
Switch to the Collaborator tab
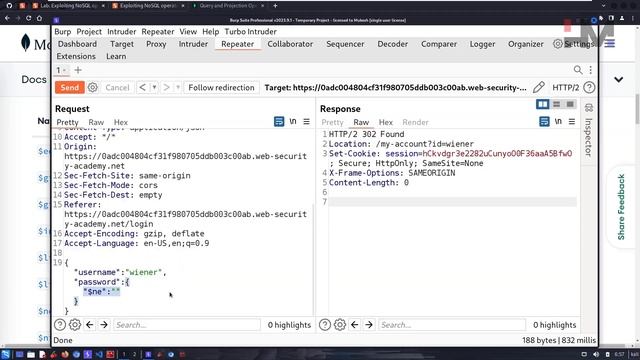[x=290, y=44]
